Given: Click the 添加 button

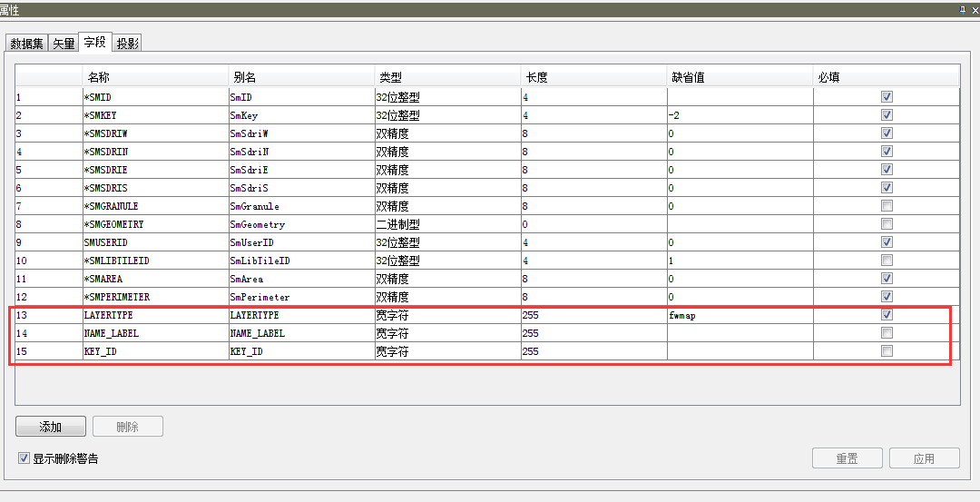Looking at the screenshot, I should (x=51, y=427).
